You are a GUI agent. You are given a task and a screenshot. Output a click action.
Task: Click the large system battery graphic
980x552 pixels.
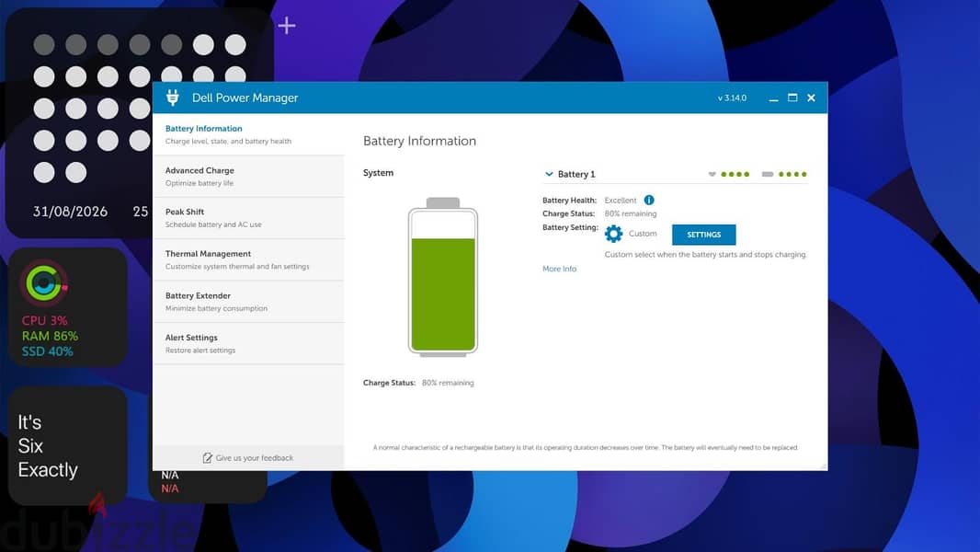tap(443, 277)
